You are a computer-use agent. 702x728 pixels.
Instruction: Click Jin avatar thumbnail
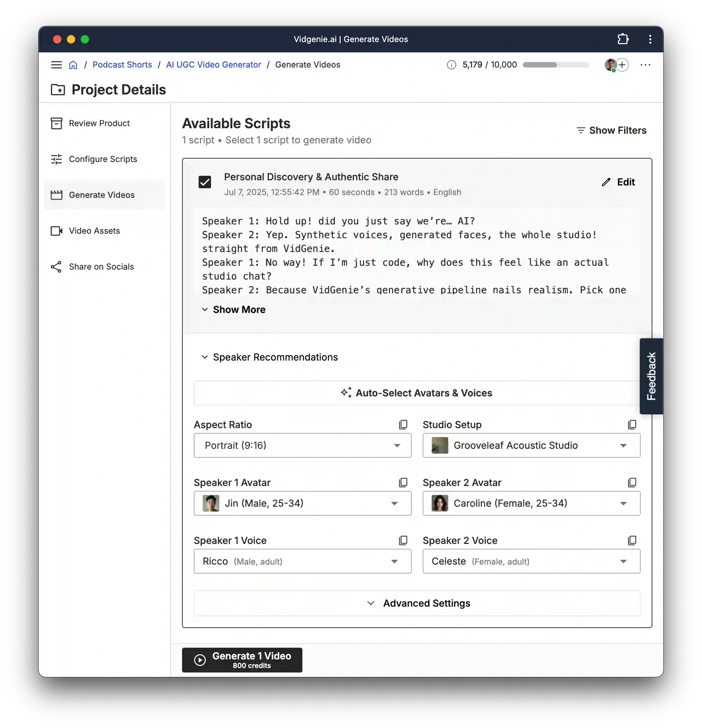coord(211,503)
